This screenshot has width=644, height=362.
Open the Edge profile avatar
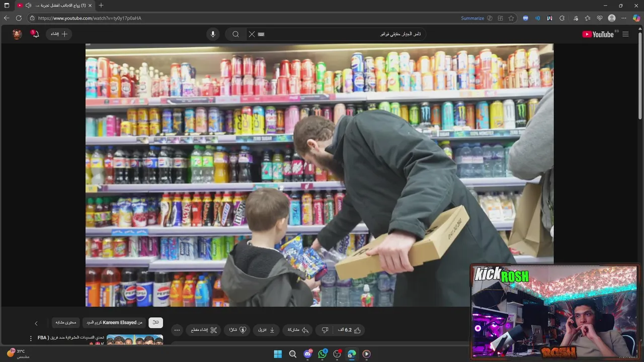[612, 18]
